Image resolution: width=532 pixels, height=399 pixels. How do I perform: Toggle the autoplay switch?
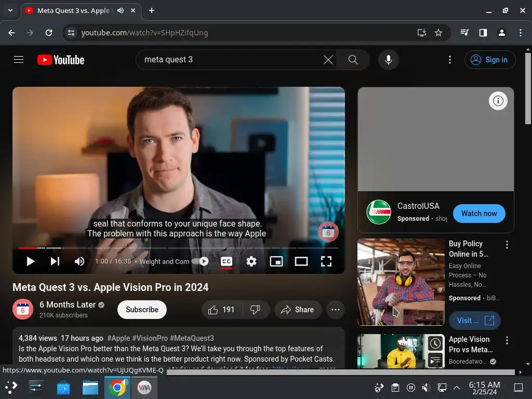coord(200,261)
